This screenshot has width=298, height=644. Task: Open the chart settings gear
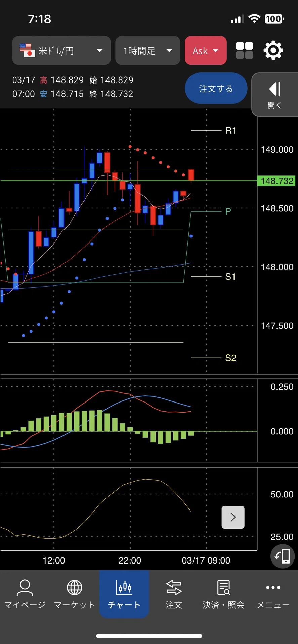click(x=273, y=51)
